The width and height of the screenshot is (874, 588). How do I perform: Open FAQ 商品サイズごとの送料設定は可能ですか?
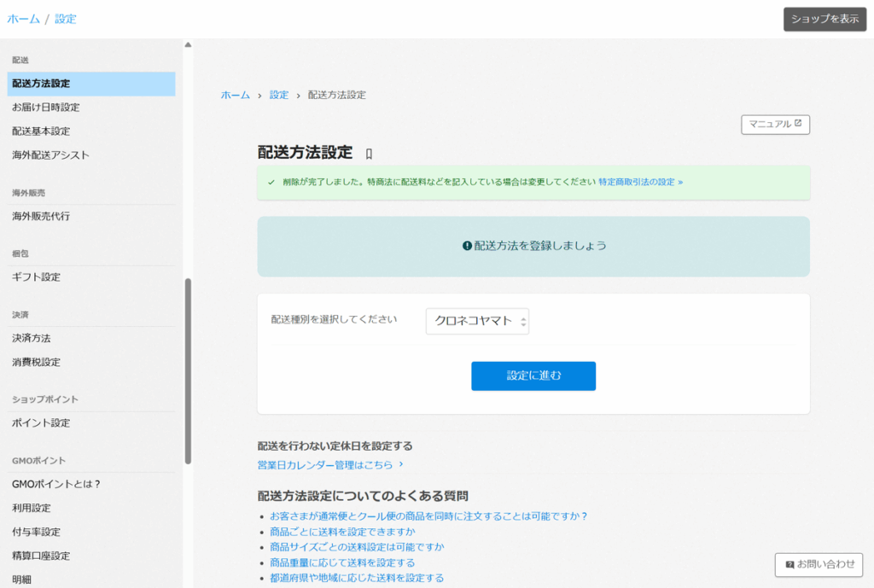[x=358, y=547]
